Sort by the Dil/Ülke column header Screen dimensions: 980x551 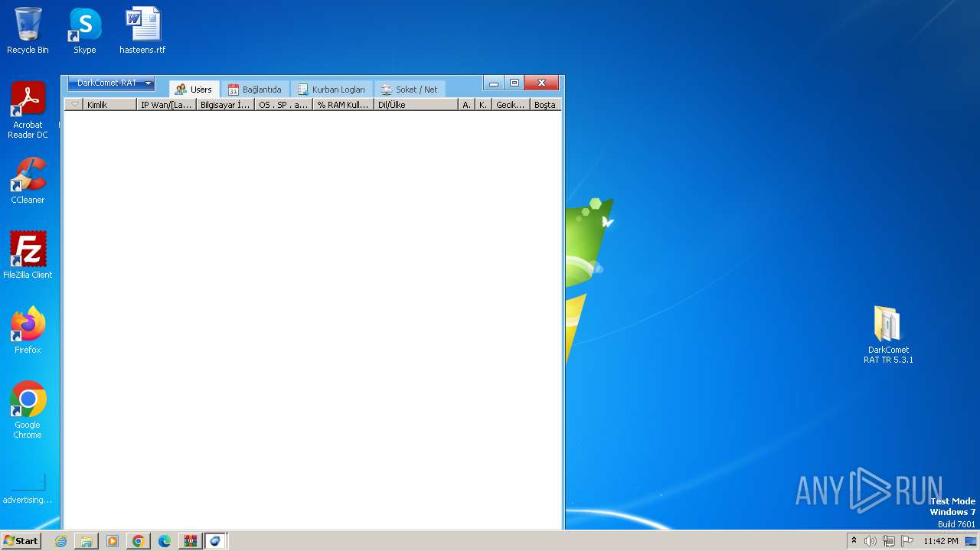coord(416,105)
